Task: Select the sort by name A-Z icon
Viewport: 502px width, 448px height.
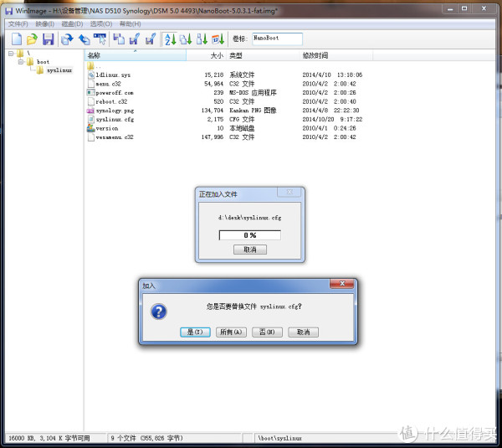Action: coord(168,39)
